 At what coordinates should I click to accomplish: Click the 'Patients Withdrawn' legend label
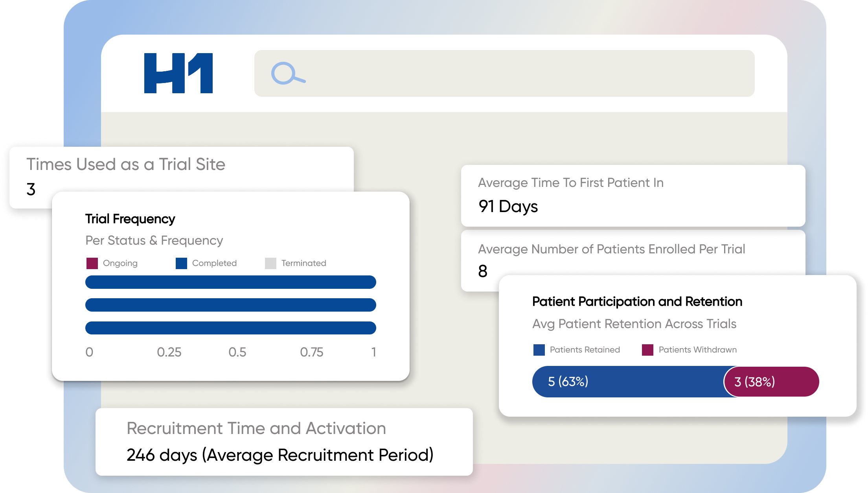click(698, 350)
